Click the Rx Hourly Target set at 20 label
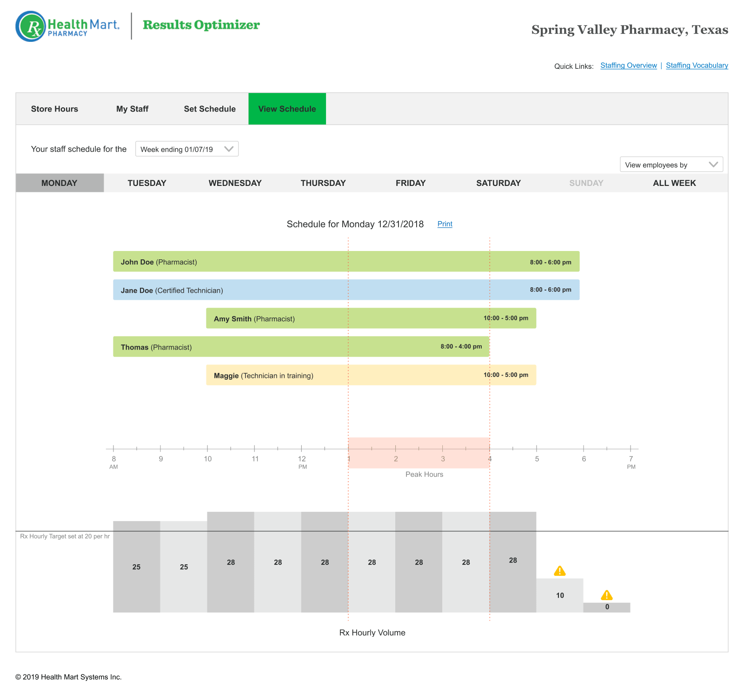Image resolution: width=744 pixels, height=700 pixels. [65, 536]
